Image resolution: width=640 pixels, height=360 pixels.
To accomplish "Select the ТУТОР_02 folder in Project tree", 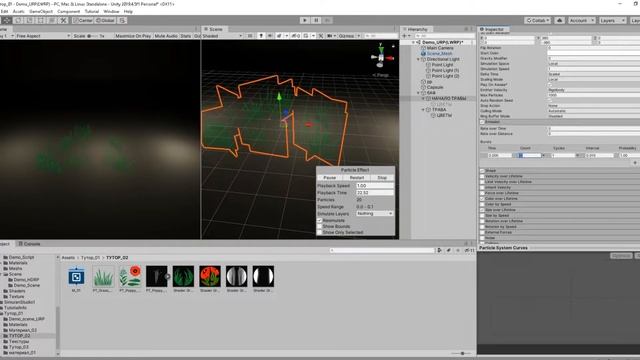I will 20,336.
